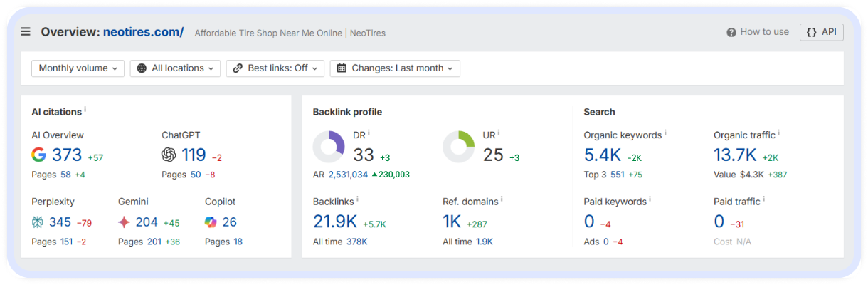Open the neotires.com/ link in the title
This screenshot has width=868, height=285.
(x=143, y=32)
